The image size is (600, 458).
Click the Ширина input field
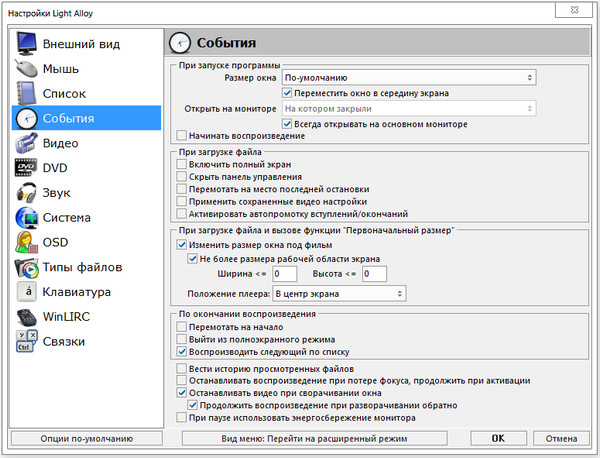pyautogui.click(x=284, y=273)
